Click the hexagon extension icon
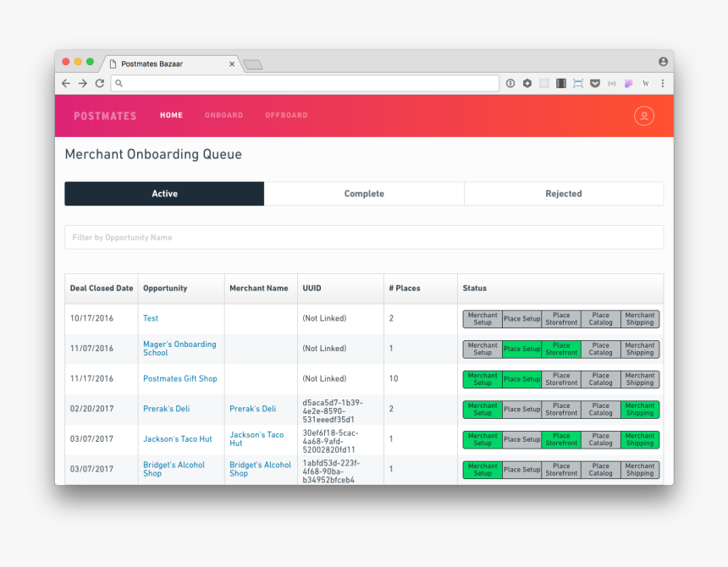728x567 pixels. pyautogui.click(x=527, y=84)
